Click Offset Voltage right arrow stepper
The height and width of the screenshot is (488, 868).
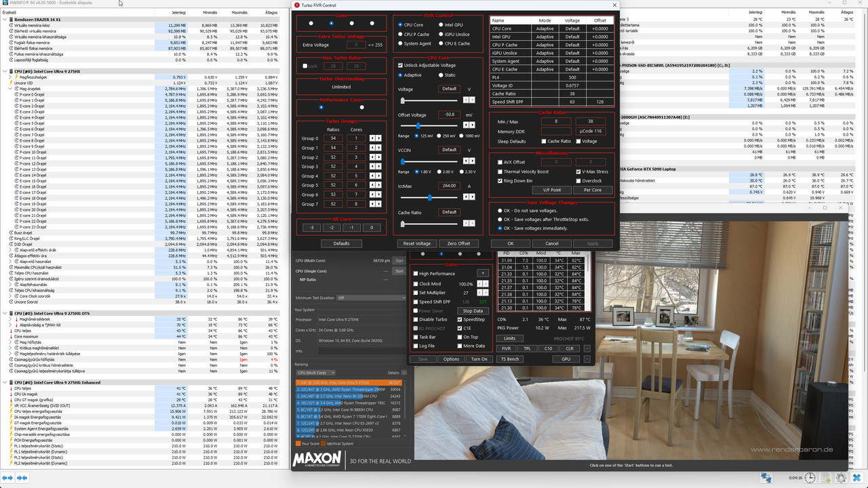[472, 125]
